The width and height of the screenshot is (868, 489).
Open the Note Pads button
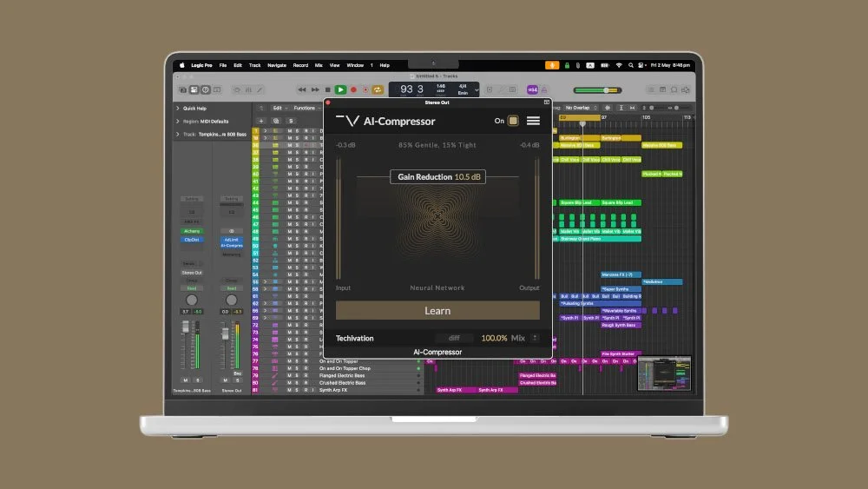(662, 89)
